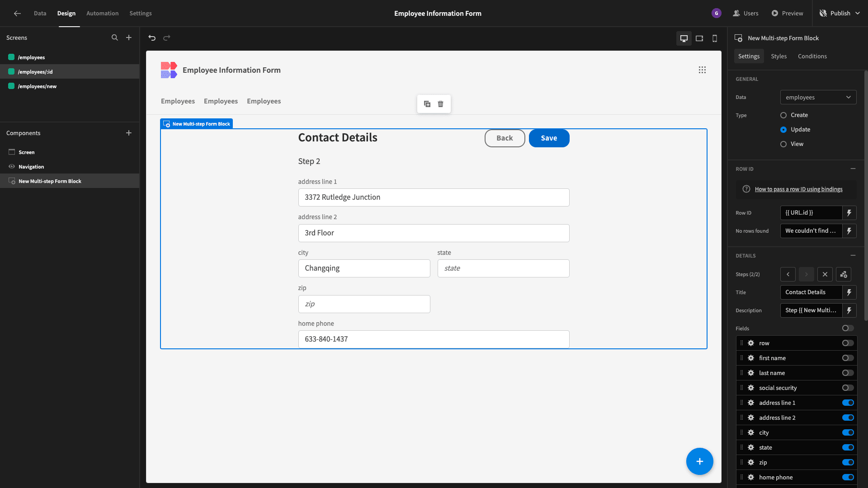Switch to the Conditions tab
The height and width of the screenshot is (488, 868).
point(812,56)
